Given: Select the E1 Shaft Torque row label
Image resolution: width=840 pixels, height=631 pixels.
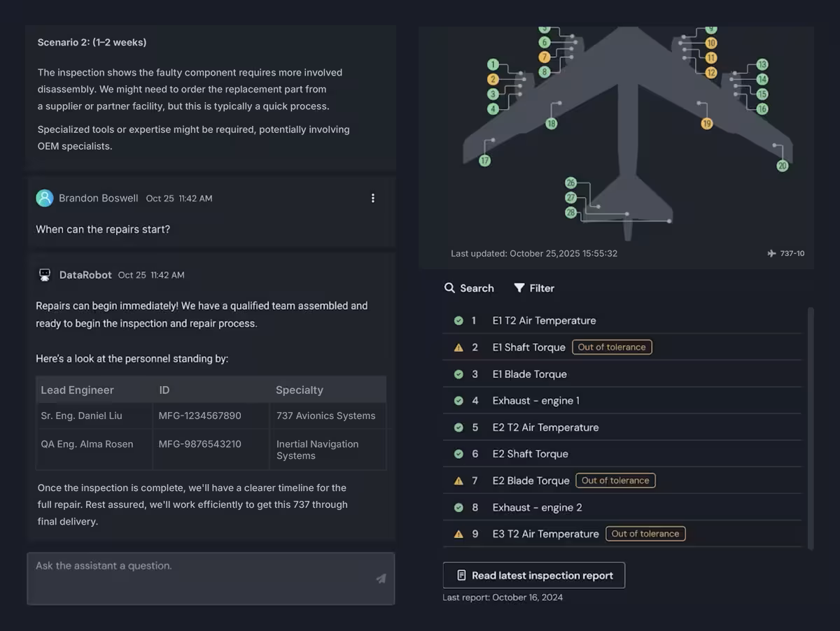Looking at the screenshot, I should [x=528, y=347].
